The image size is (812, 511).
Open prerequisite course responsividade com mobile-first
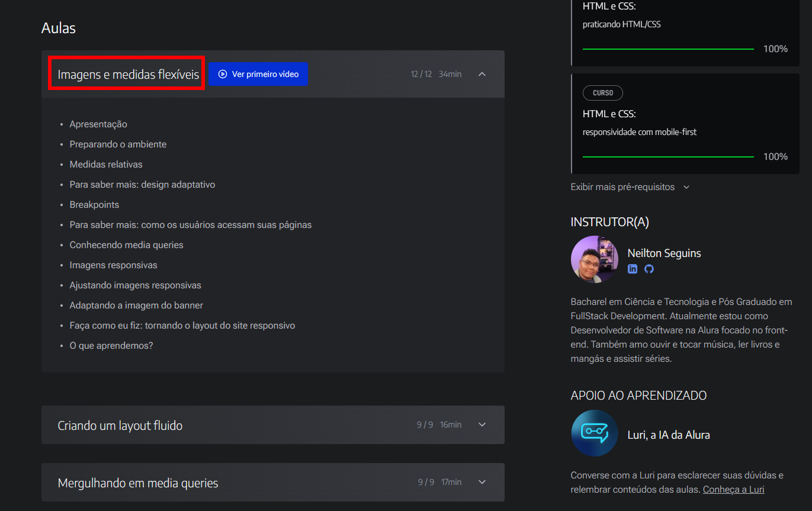click(685, 124)
